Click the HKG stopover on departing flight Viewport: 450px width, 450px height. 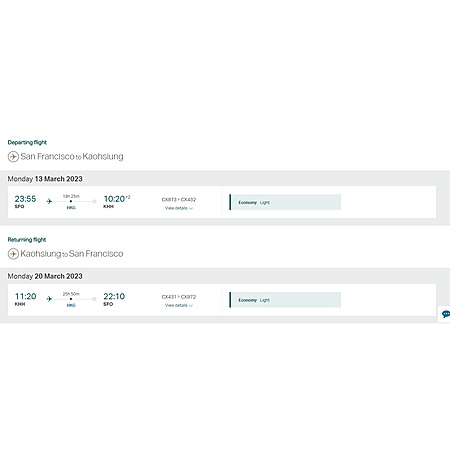point(71,207)
